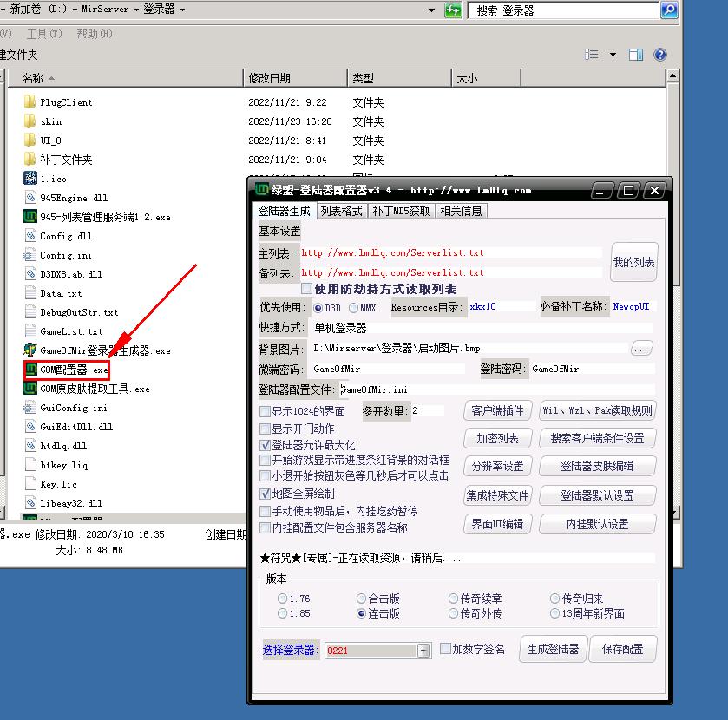Select the 1.ico file icon
This screenshot has height=720, width=728.
(30, 178)
